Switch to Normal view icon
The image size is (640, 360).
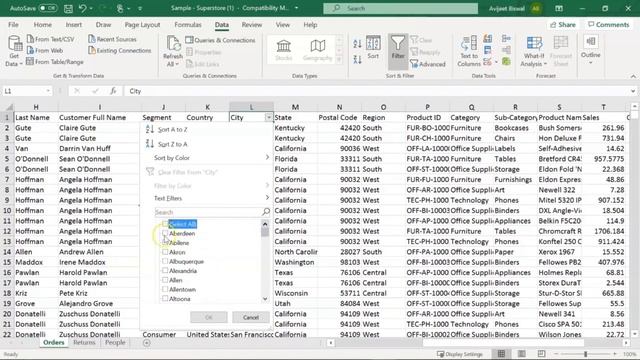[501, 354]
